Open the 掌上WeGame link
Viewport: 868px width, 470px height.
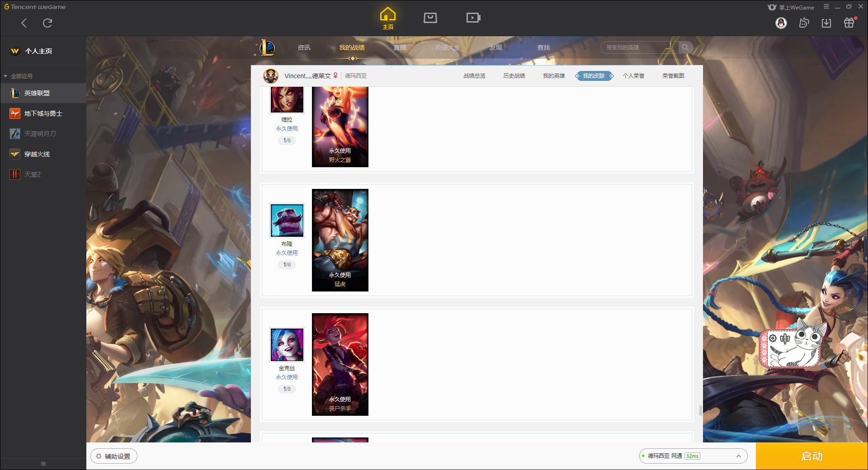(x=791, y=7)
